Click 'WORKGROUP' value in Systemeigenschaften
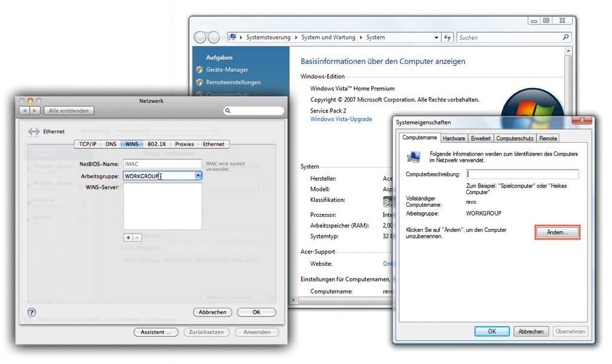This screenshot has height=364, width=612. [484, 213]
